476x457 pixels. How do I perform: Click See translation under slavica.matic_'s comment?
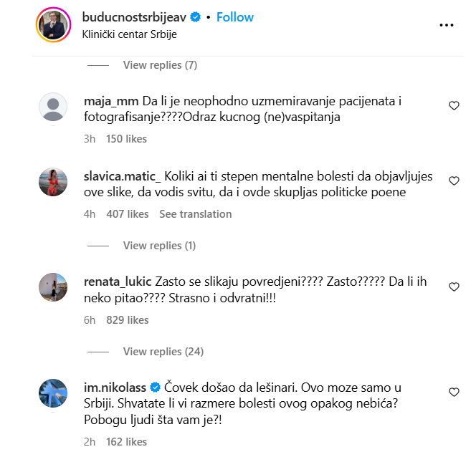pyautogui.click(x=195, y=214)
